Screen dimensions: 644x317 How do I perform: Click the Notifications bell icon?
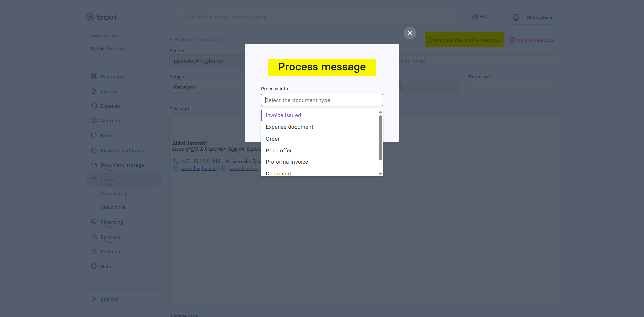(x=516, y=17)
